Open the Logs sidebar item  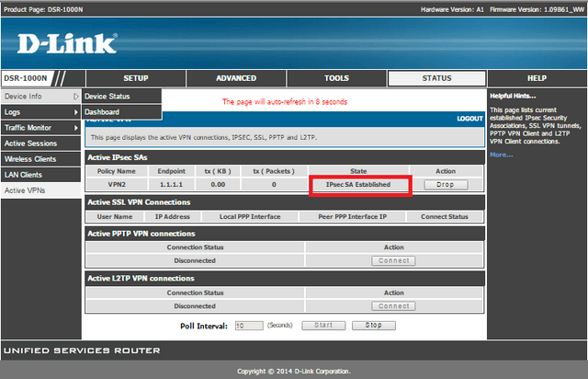click(x=40, y=112)
